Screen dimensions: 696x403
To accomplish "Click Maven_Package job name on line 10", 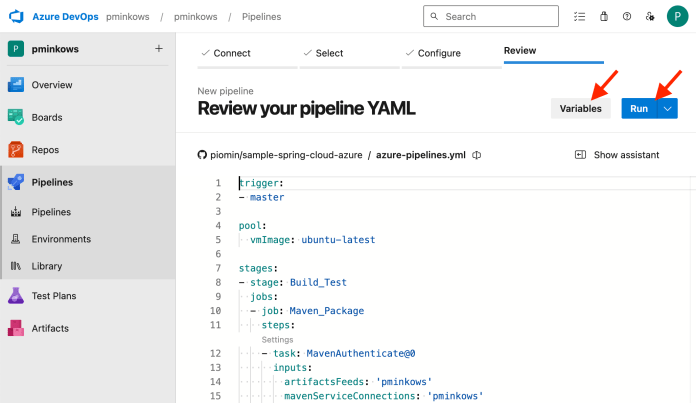I will (327, 311).
